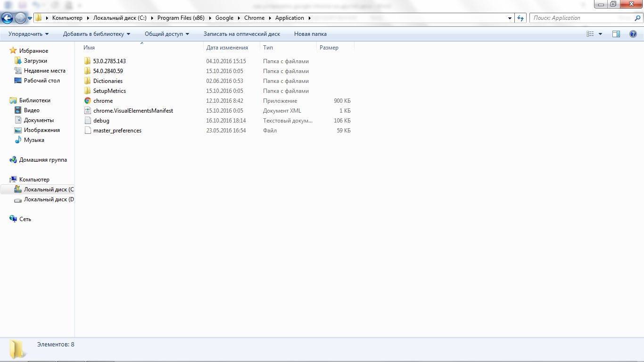This screenshot has width=644, height=362.
Task: Open the help question mark icon
Action: (x=633, y=34)
